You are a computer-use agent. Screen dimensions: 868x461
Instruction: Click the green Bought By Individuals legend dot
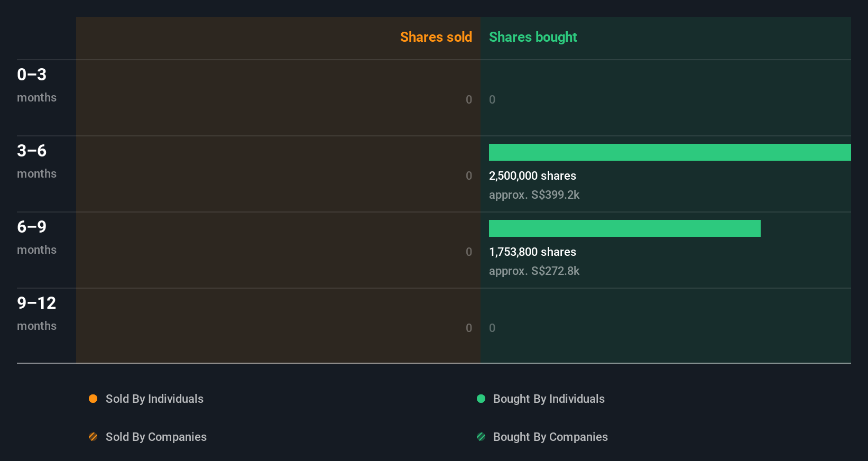(481, 399)
